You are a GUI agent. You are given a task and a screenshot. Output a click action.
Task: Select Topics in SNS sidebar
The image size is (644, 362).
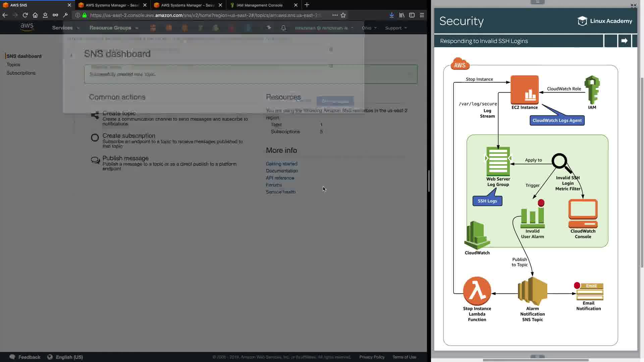tap(13, 65)
